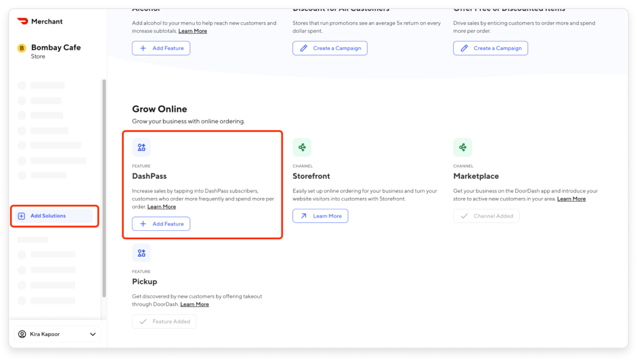The image size is (637, 364).
Task: Add the Alcohol feature button
Action: click(161, 48)
